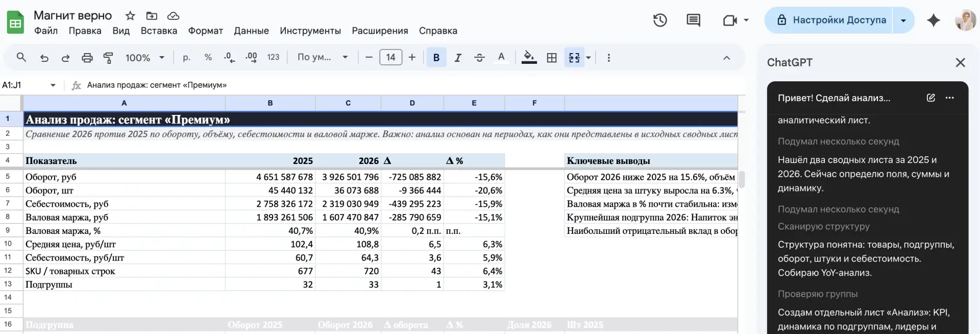980x334 pixels.
Task: Check the cloud save status icon
Action: coord(173,16)
